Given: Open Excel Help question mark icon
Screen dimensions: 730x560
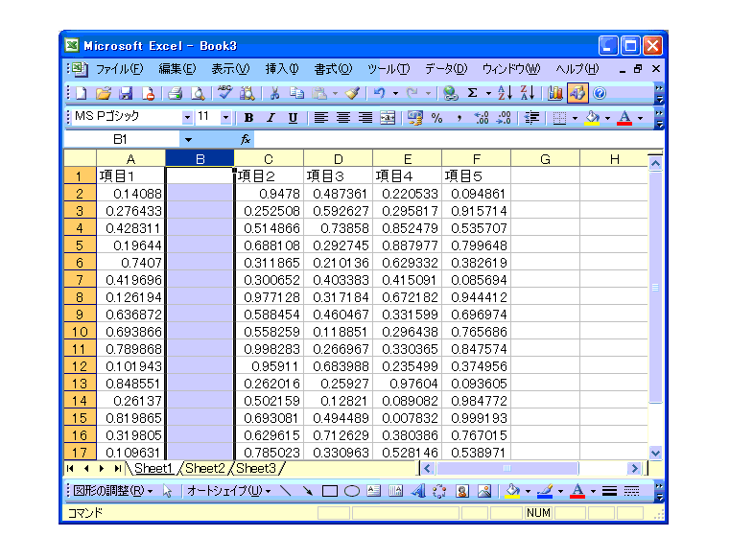Looking at the screenshot, I should coord(600,94).
